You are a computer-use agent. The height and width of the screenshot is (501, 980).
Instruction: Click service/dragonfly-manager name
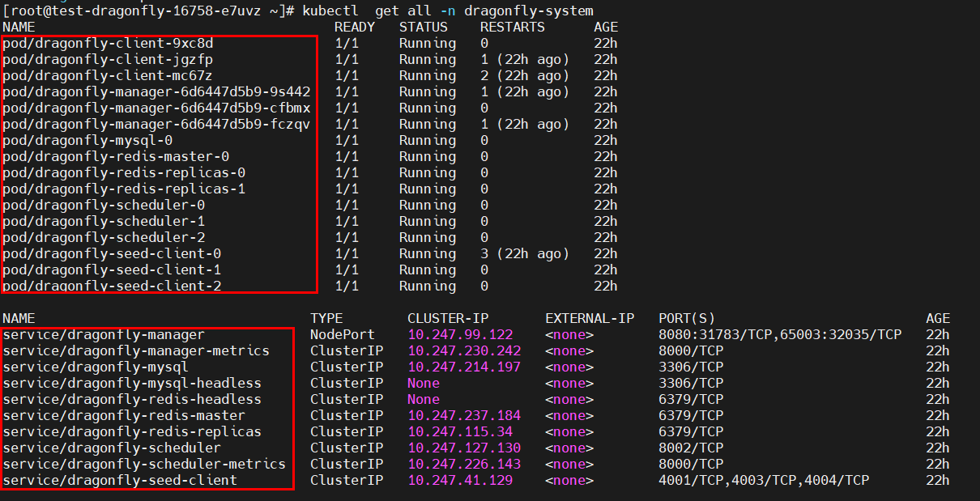pos(104,334)
